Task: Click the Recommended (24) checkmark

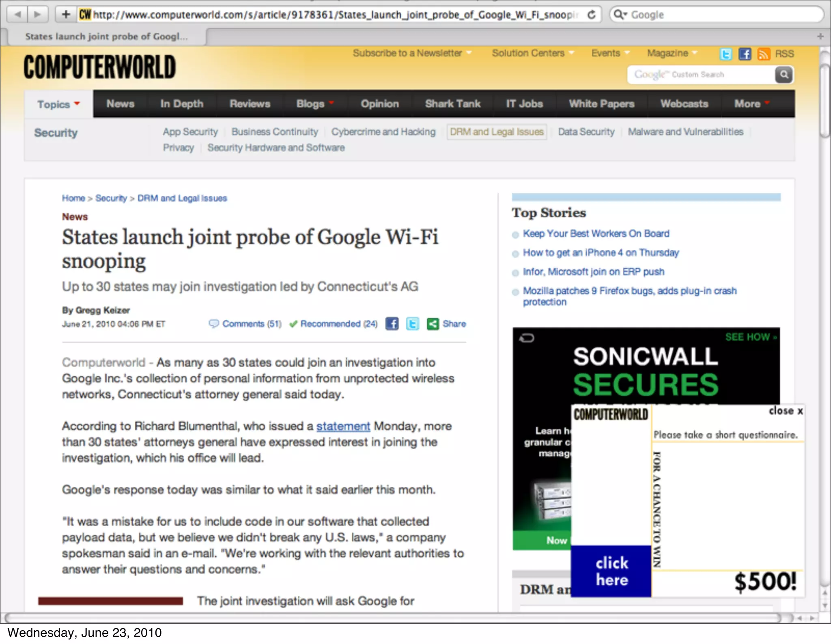Action: coord(293,324)
